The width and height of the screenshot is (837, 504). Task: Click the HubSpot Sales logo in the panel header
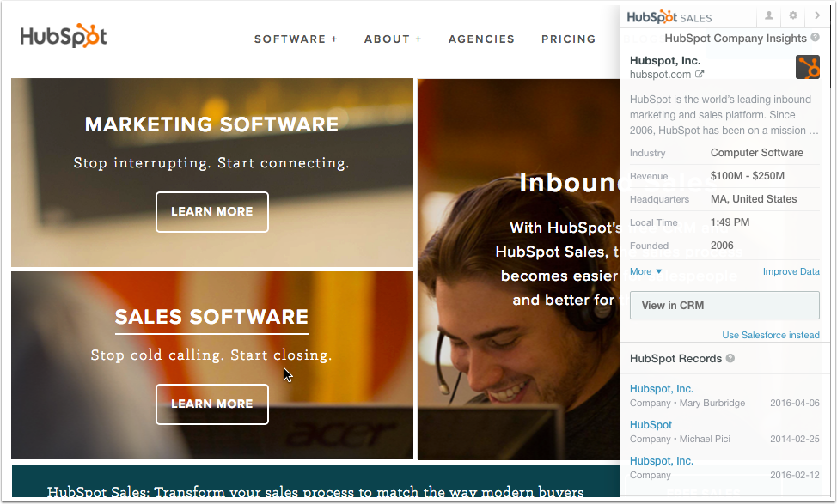click(669, 17)
